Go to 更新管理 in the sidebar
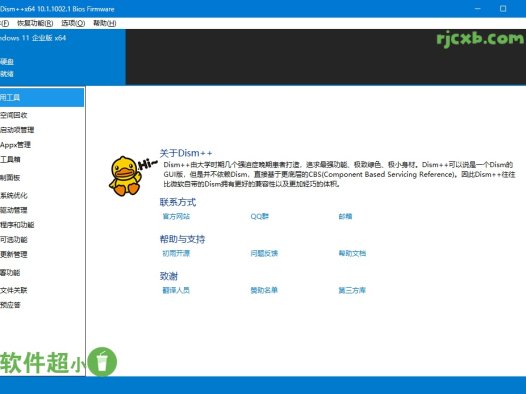 pyautogui.click(x=14, y=254)
